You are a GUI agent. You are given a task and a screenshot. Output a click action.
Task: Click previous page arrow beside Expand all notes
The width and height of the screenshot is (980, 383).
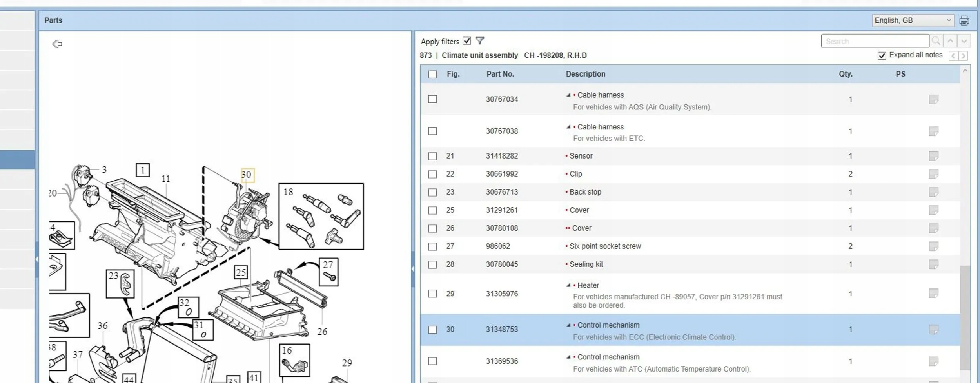[953, 56]
